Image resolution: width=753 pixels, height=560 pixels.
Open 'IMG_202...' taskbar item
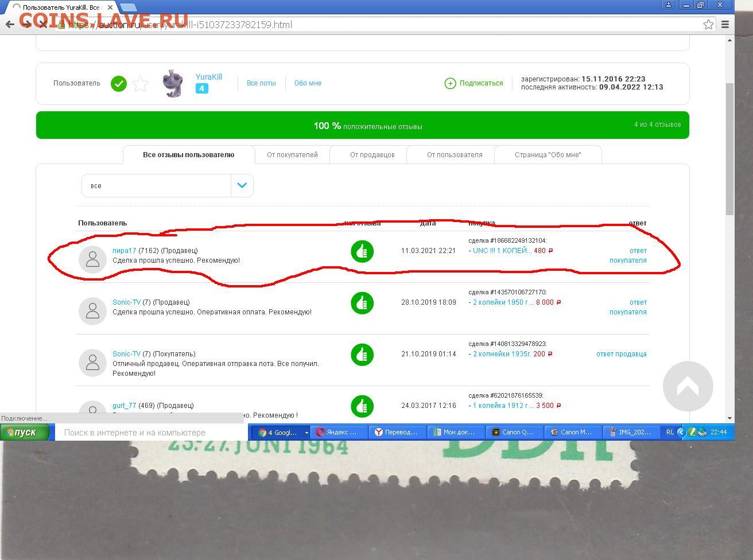point(631,433)
